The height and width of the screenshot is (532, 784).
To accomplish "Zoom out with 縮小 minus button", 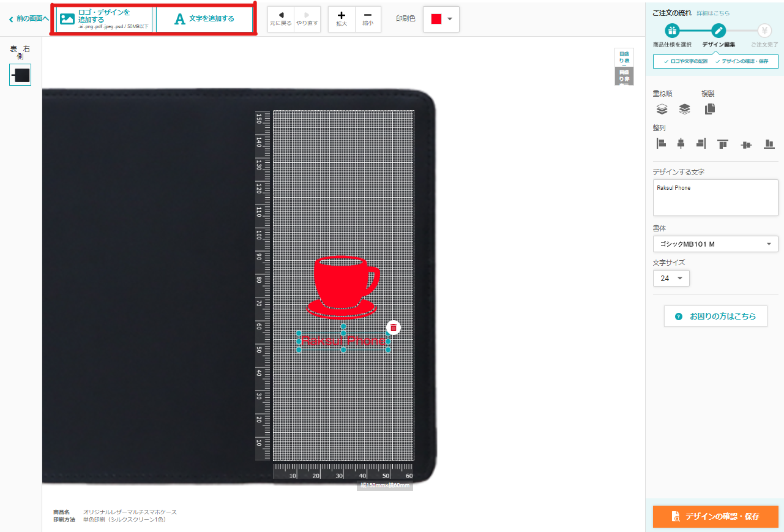I will [x=367, y=19].
